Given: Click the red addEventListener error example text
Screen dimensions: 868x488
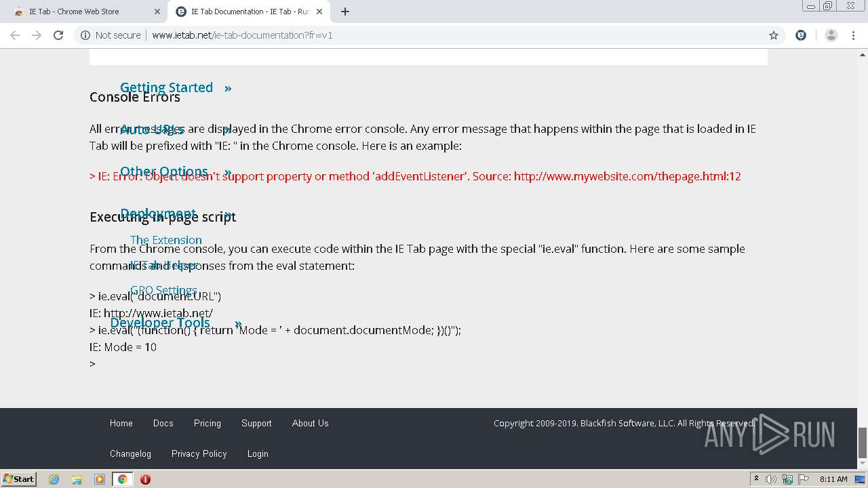Looking at the screenshot, I should 415,176.
